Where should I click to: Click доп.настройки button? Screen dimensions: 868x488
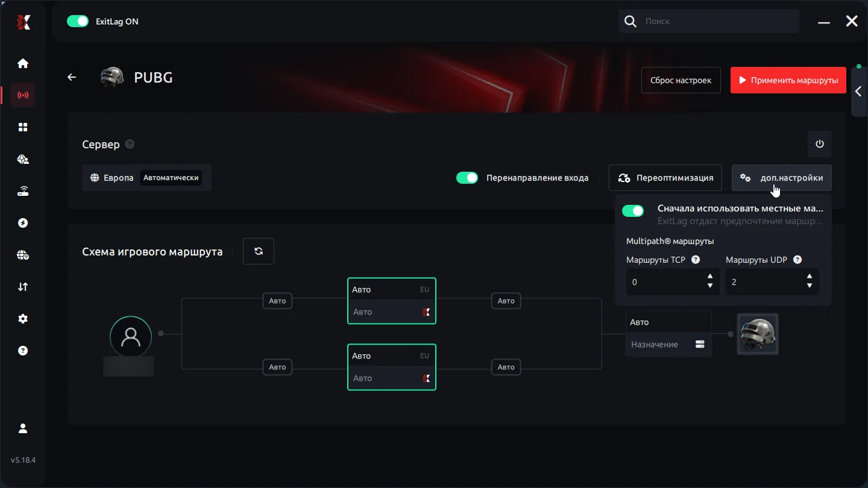tap(782, 178)
